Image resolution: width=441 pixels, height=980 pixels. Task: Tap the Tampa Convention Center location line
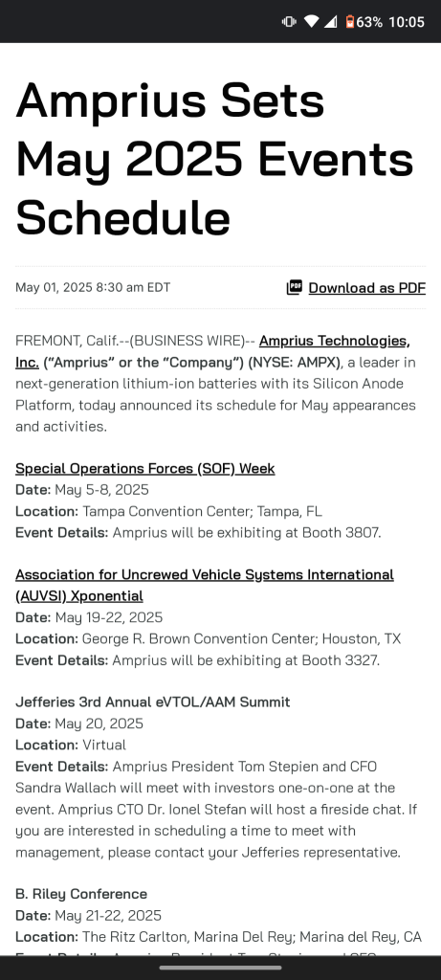click(168, 511)
